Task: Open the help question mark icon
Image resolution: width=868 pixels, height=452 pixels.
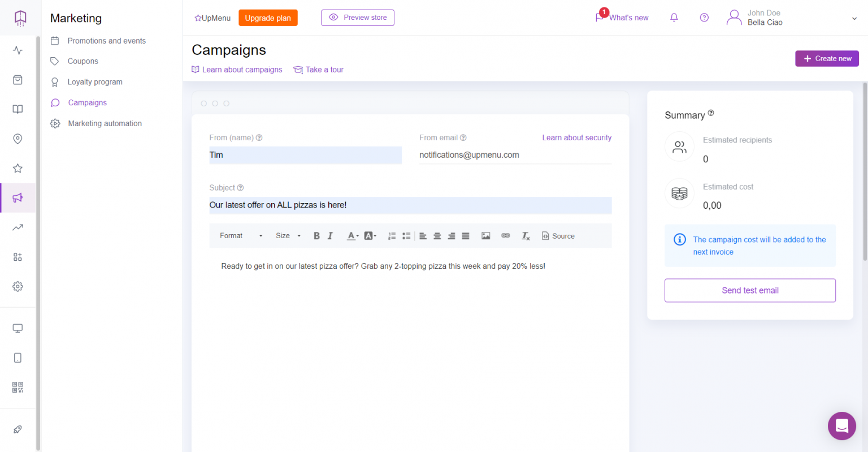Action: click(x=704, y=18)
